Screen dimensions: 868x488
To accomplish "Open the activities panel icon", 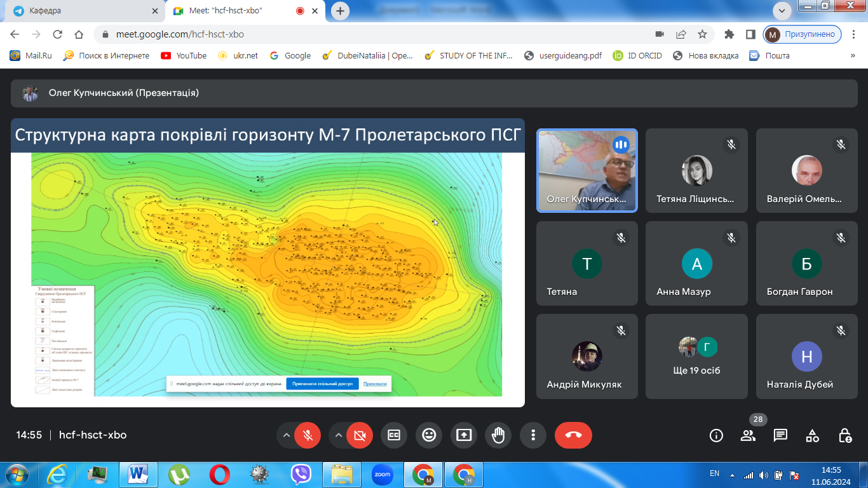I will [812, 435].
